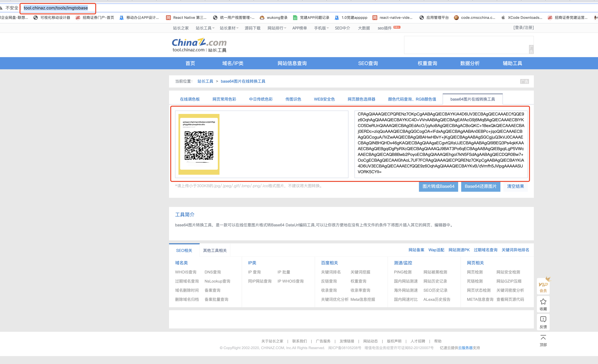Expand the 手机版 dropdown menu
This screenshot has height=364, width=598.
click(321, 28)
